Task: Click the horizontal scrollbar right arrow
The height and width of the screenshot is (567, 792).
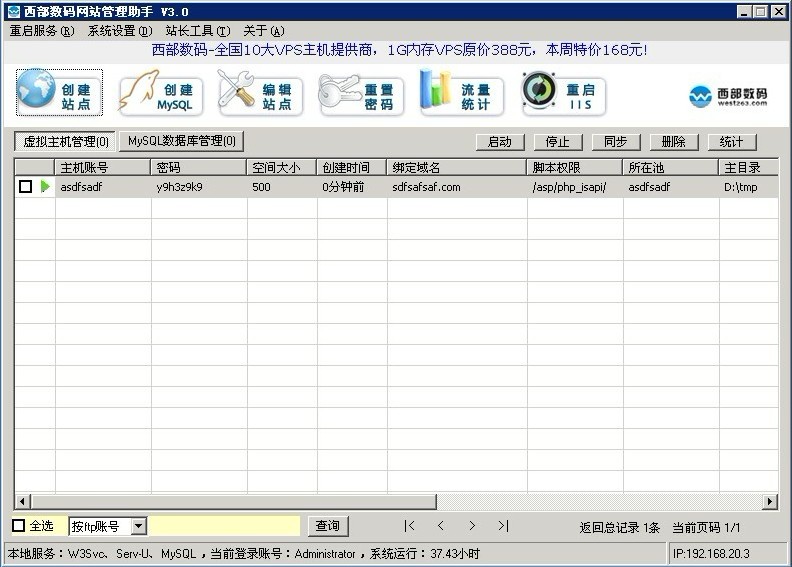Action: (770, 502)
